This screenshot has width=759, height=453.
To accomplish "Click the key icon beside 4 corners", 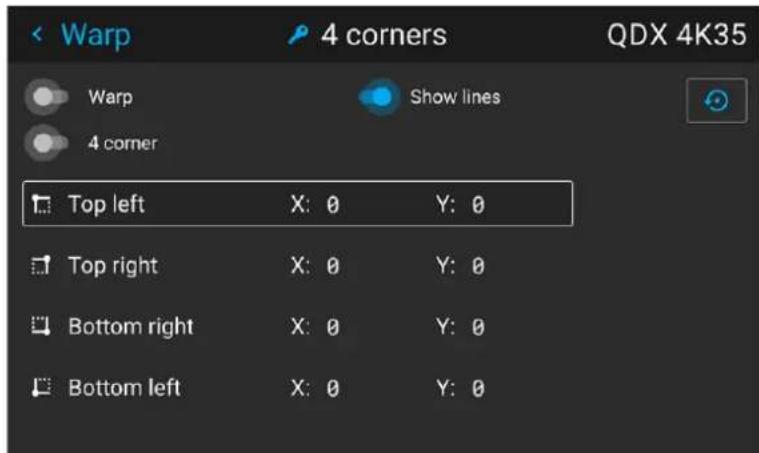I will (298, 35).
